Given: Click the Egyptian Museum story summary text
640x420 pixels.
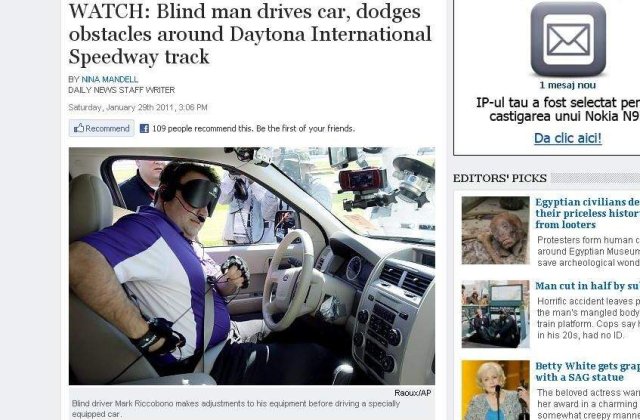Looking at the screenshot, I should coord(589,251).
